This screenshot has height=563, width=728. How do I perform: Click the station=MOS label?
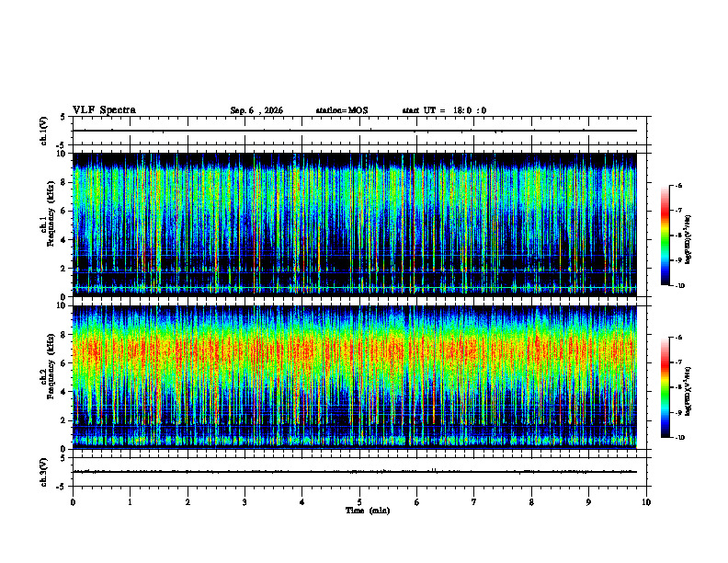click(342, 110)
